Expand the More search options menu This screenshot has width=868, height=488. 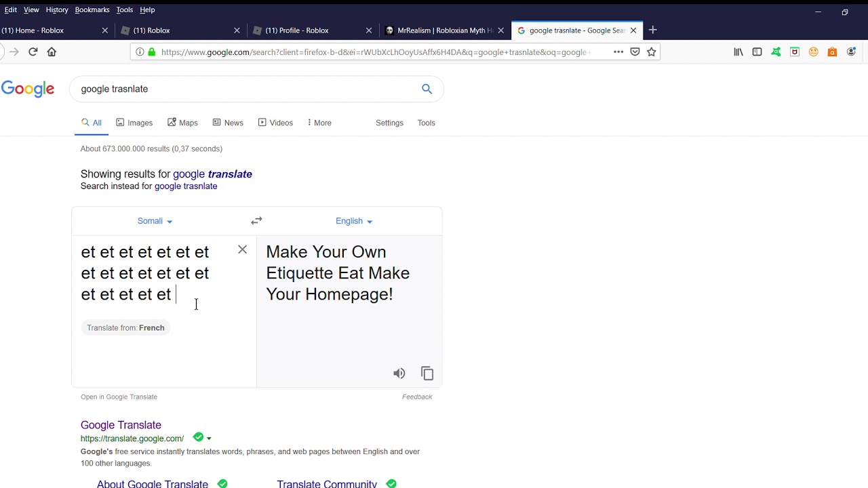click(319, 123)
